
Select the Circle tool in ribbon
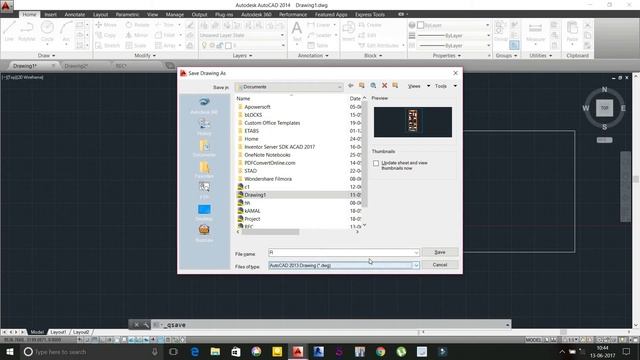point(47,31)
